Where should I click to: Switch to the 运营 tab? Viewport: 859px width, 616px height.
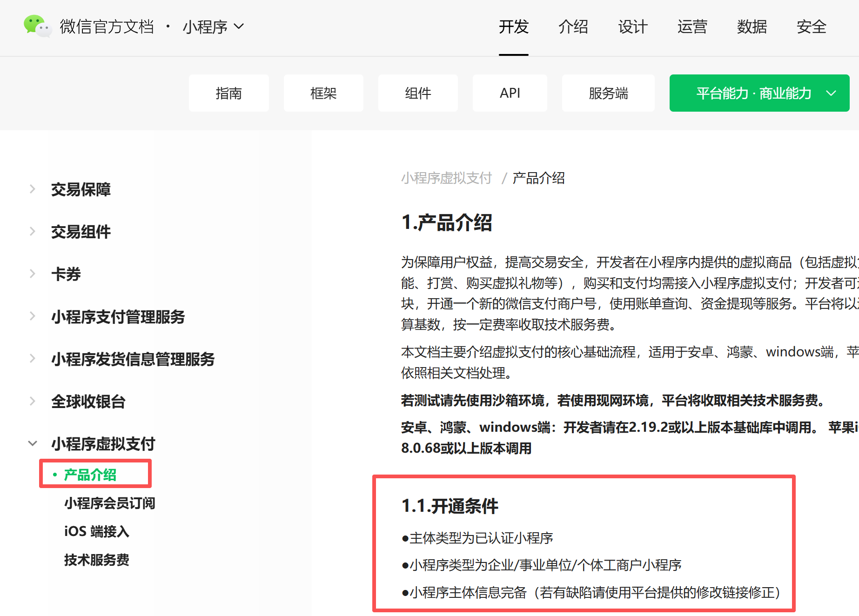point(692,27)
